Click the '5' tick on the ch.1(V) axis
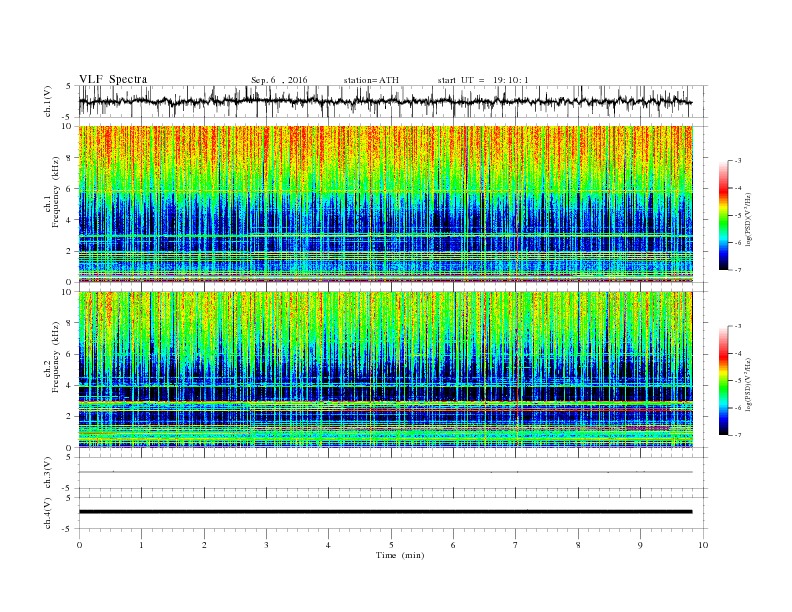The image size is (792, 612). pyautogui.click(x=69, y=86)
